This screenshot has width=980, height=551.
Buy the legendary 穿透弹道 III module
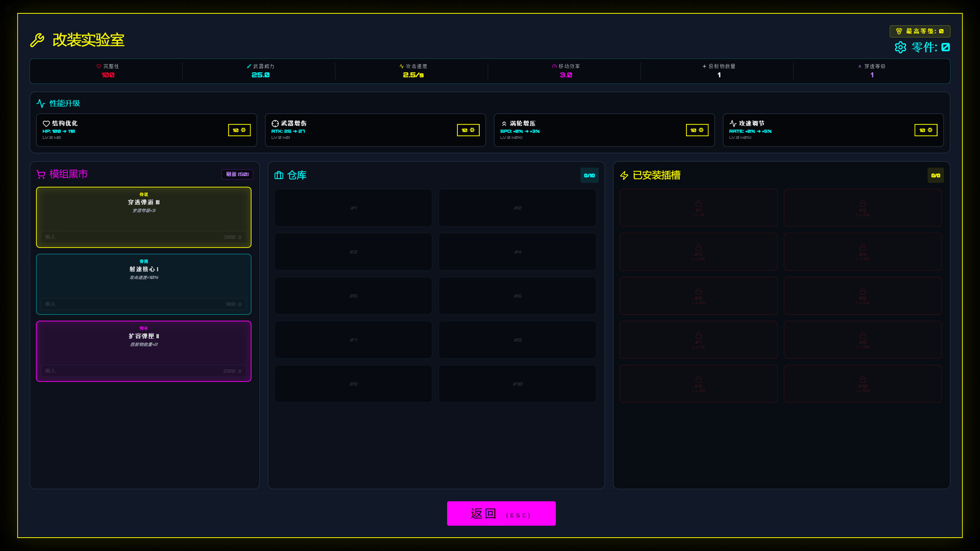coord(143,237)
